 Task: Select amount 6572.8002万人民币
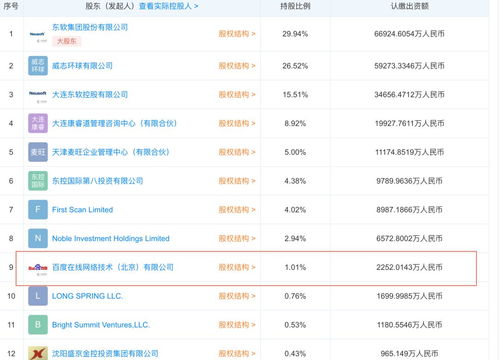pyautogui.click(x=409, y=238)
